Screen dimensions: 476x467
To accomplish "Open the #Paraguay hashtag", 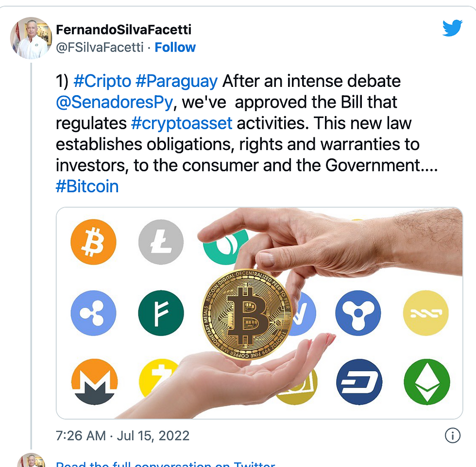I will point(177,82).
